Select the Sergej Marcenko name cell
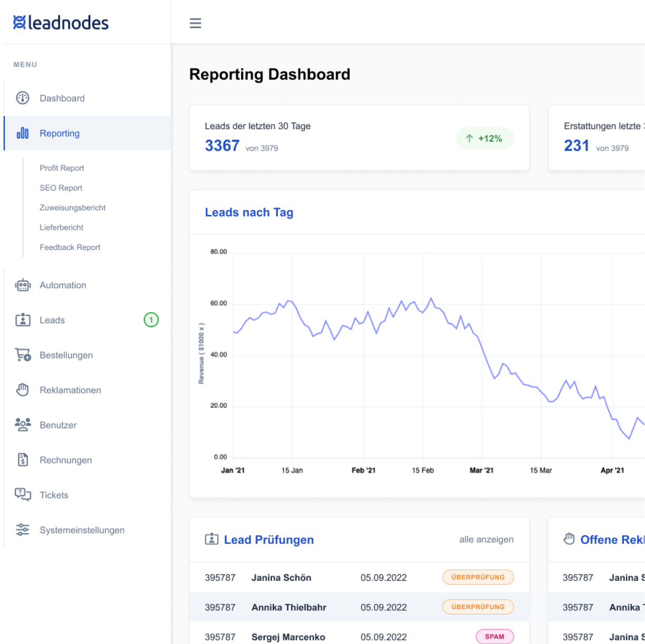 [288, 637]
